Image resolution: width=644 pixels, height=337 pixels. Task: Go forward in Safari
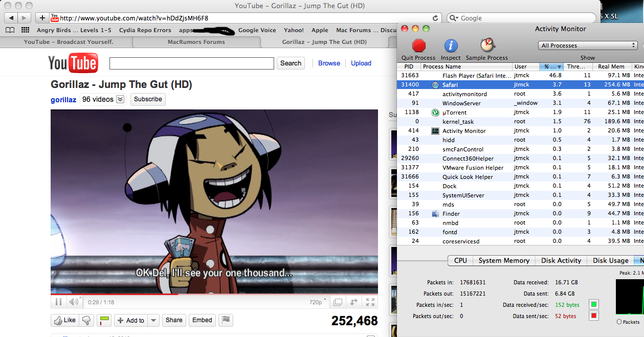coord(25,18)
